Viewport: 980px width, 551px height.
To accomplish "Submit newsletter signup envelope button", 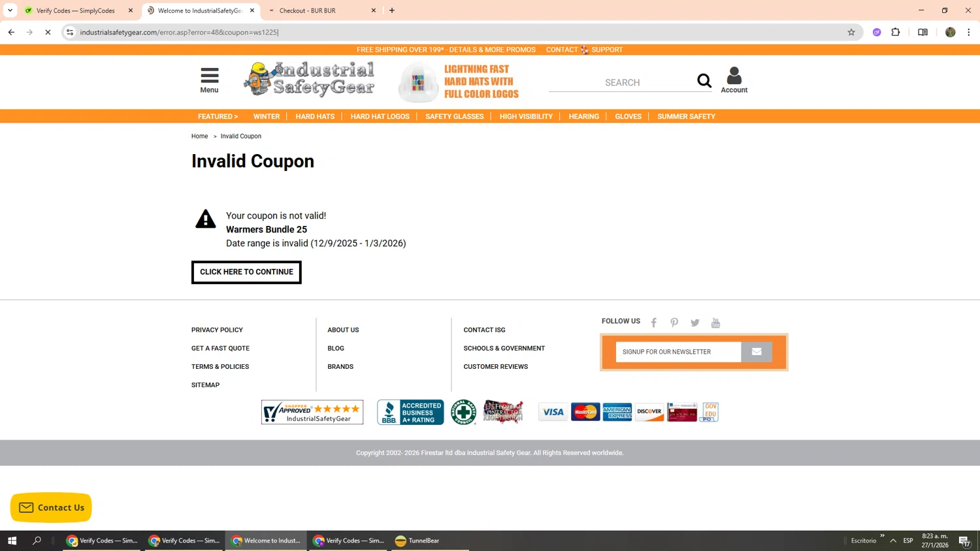I will (757, 352).
